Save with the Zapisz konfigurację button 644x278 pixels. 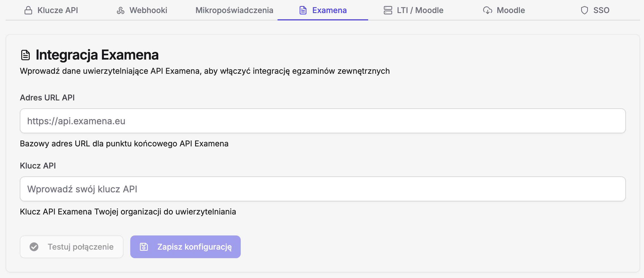pyautogui.click(x=185, y=247)
